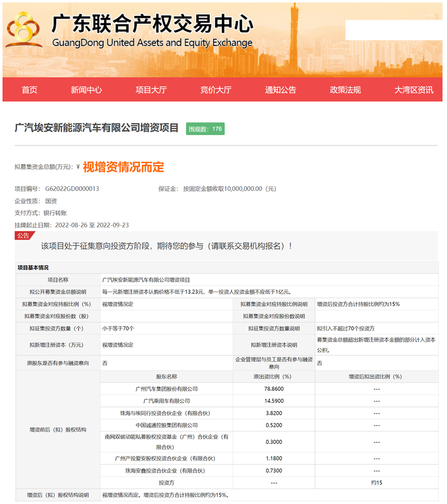
Task: Click 中国诚通控股集团有限公司 shareholder cell
Action: 166,425
